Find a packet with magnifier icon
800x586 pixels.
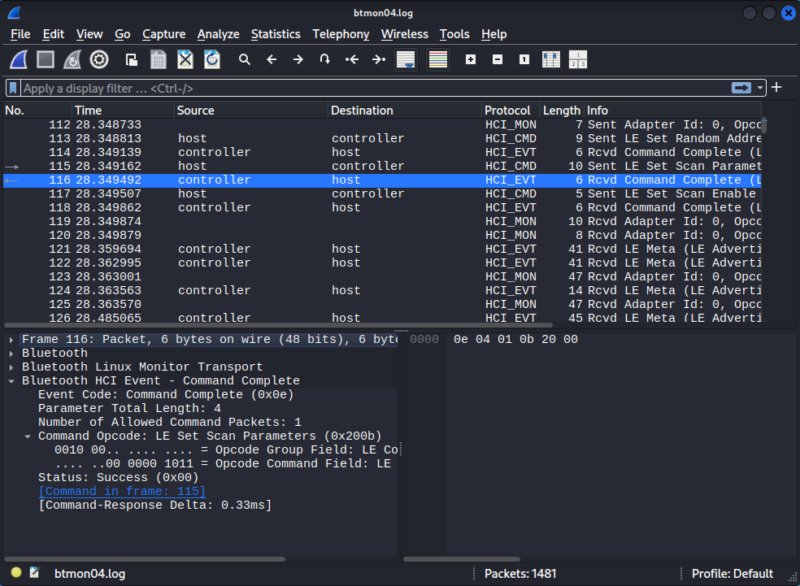tap(245, 60)
